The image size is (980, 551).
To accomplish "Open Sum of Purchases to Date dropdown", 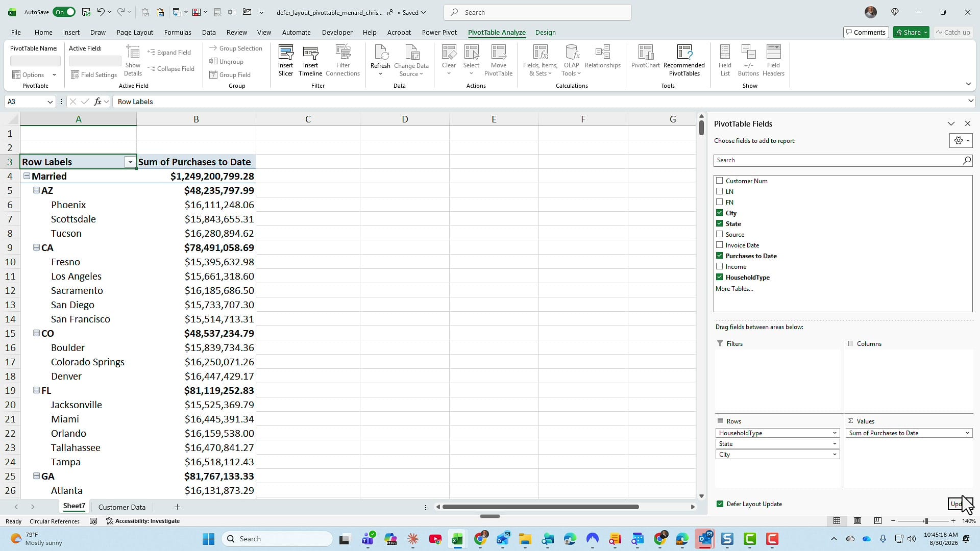I will click(967, 433).
